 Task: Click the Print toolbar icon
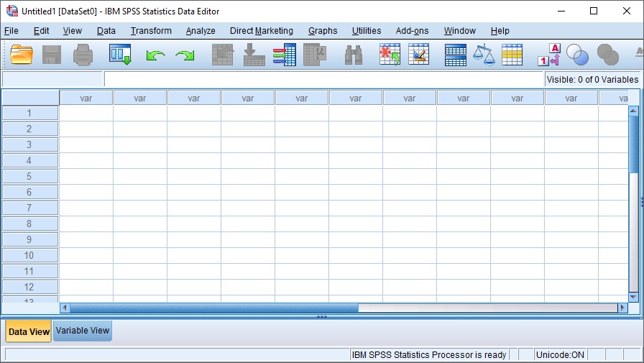coord(83,55)
